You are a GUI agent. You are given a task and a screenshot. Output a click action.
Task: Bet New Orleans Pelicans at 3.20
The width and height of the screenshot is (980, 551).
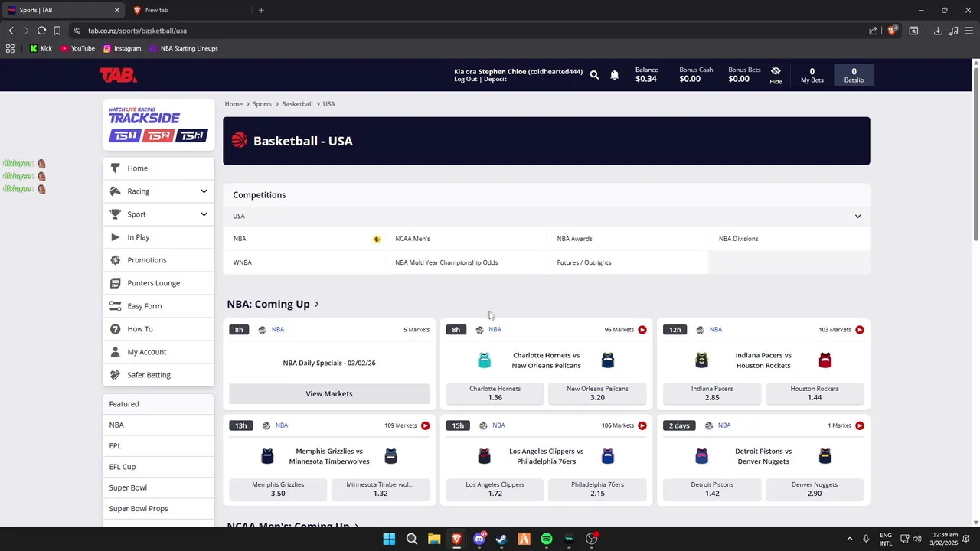click(597, 393)
